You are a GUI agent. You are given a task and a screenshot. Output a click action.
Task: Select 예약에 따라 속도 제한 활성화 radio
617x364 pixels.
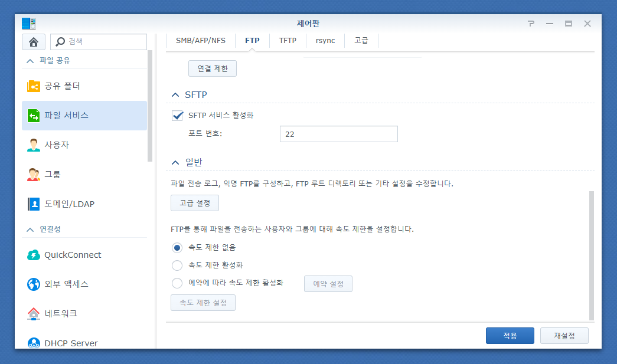coord(177,283)
